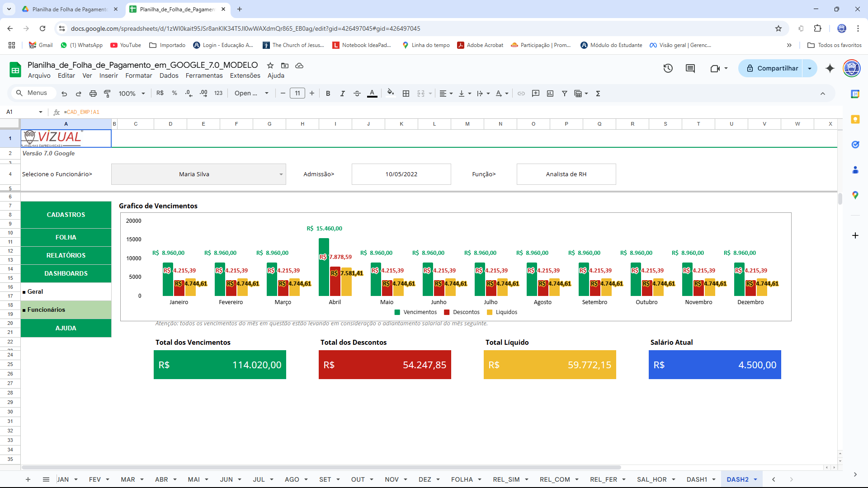Toggle bold formatting
The image size is (868, 488).
pos(328,94)
